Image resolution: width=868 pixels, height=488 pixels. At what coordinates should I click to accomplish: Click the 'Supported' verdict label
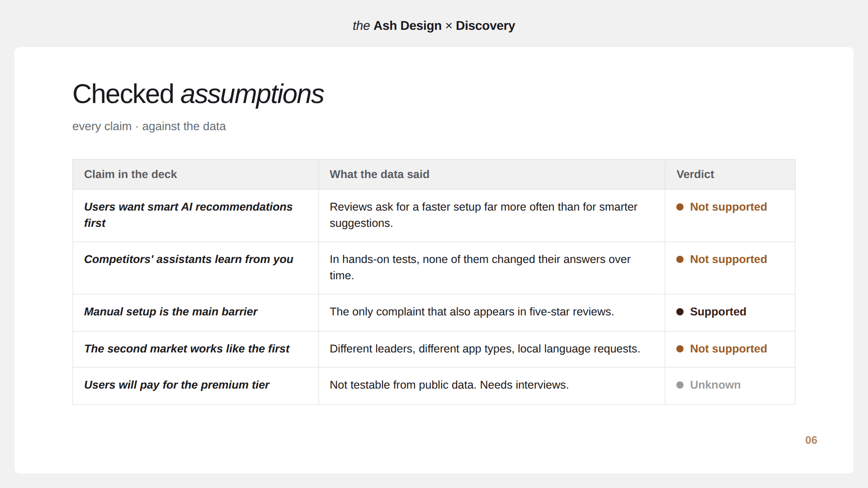pos(718,312)
